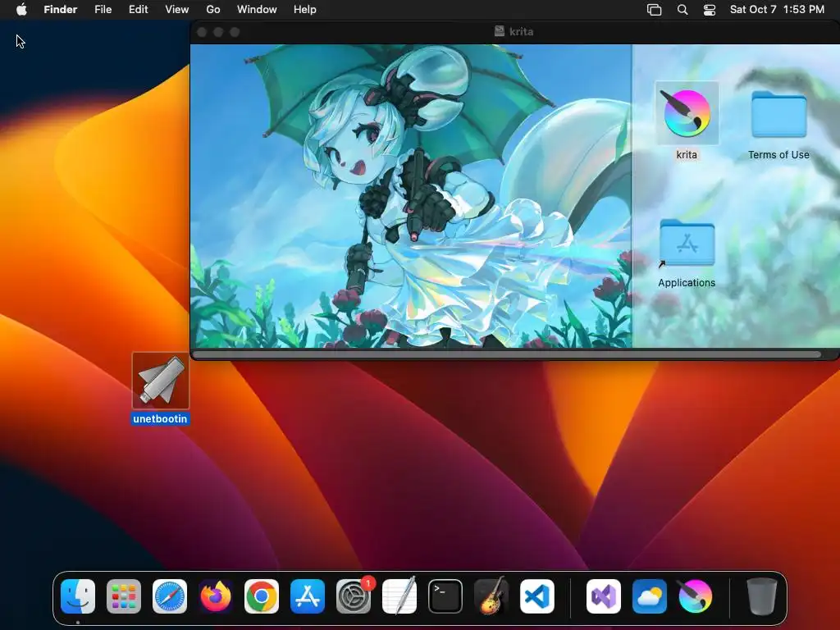Open the Finder menu
Screen dimensions: 840x630
coord(61,10)
